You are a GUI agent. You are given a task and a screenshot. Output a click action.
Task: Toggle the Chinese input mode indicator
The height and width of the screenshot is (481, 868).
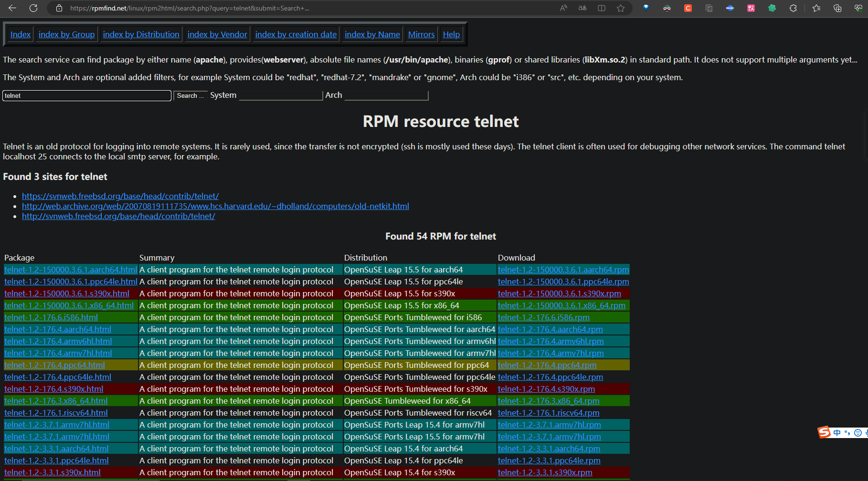(x=837, y=433)
